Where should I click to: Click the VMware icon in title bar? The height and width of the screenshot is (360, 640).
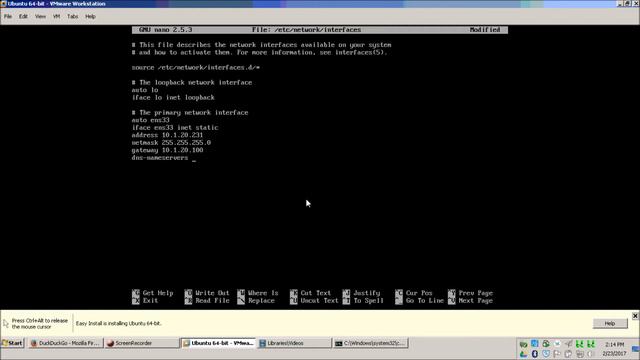[x=3, y=4]
